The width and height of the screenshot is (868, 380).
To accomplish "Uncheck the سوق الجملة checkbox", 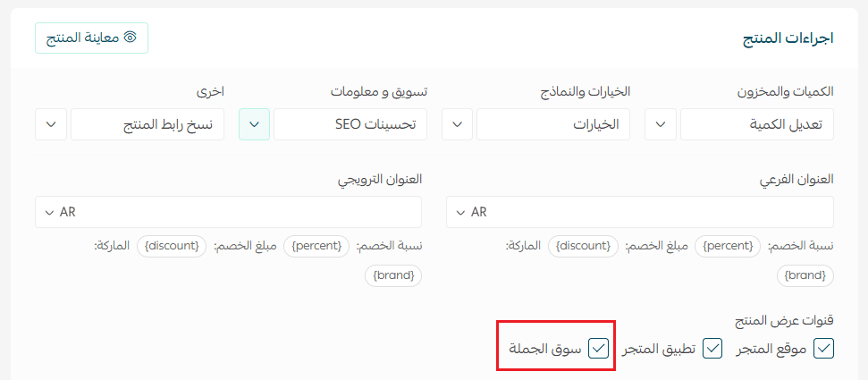I will tap(598, 348).
